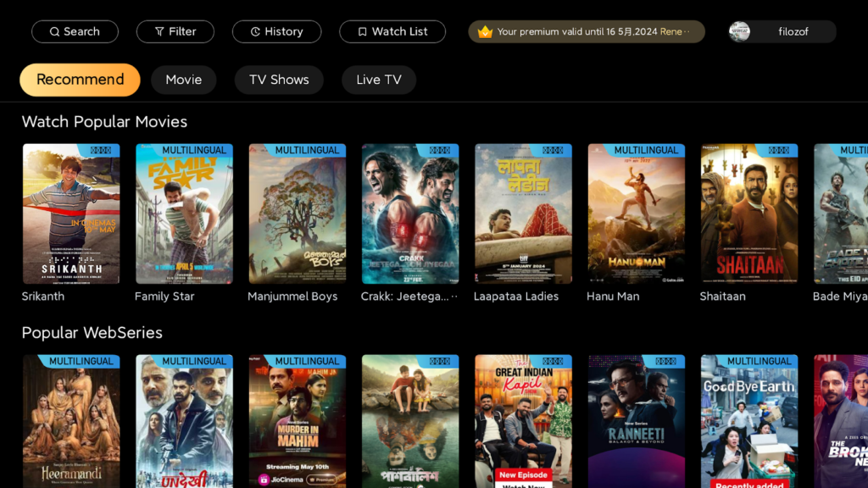View your watch History

coord(276,31)
